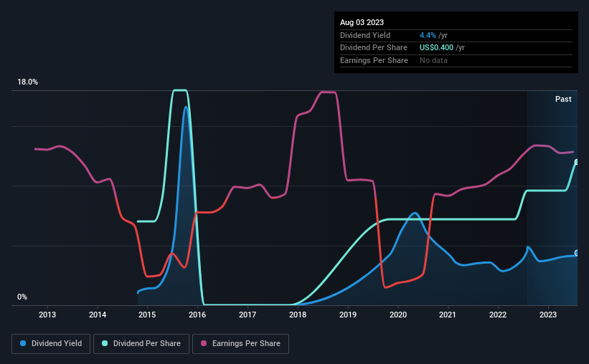Click the 2018 x-axis label
589x364 pixels.
pyautogui.click(x=298, y=315)
